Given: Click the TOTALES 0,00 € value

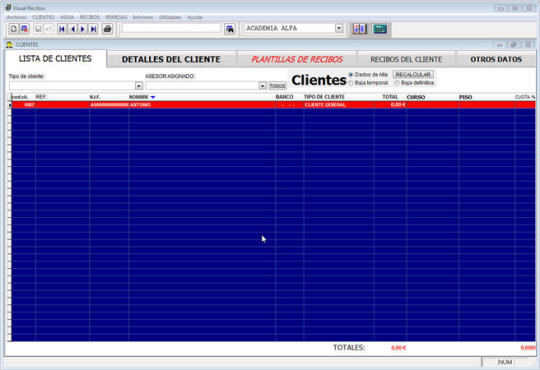Looking at the screenshot, I should (x=398, y=348).
